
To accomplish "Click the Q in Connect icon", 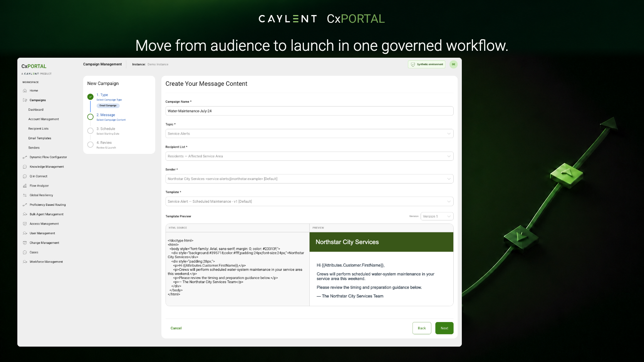I will click(x=25, y=176).
